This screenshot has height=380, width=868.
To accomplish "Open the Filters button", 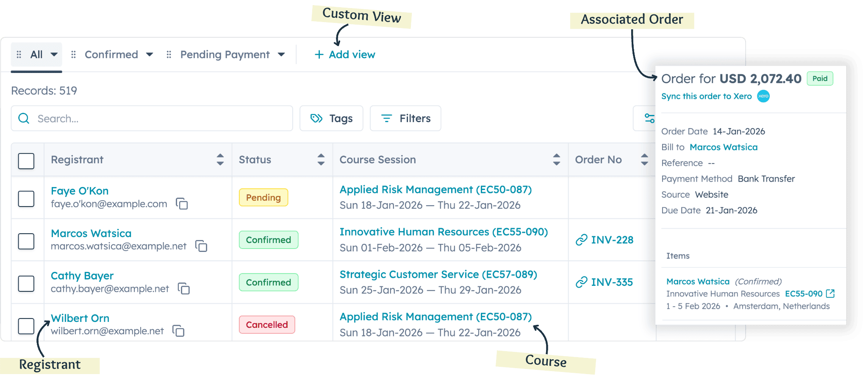I will point(405,118).
